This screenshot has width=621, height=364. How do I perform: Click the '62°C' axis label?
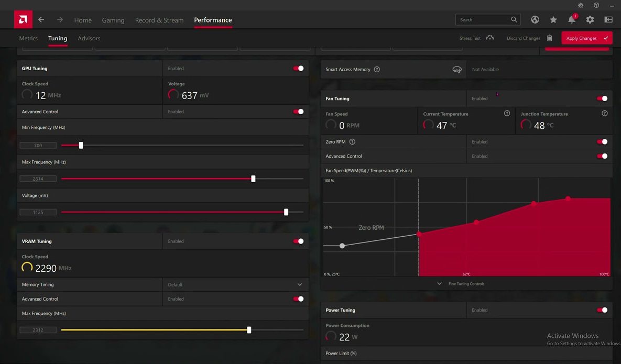click(x=466, y=274)
